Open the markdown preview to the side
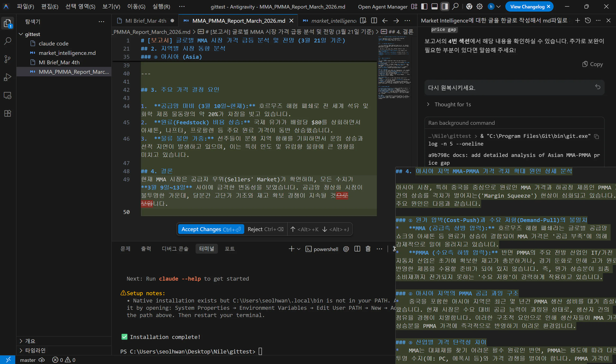 coord(363,21)
